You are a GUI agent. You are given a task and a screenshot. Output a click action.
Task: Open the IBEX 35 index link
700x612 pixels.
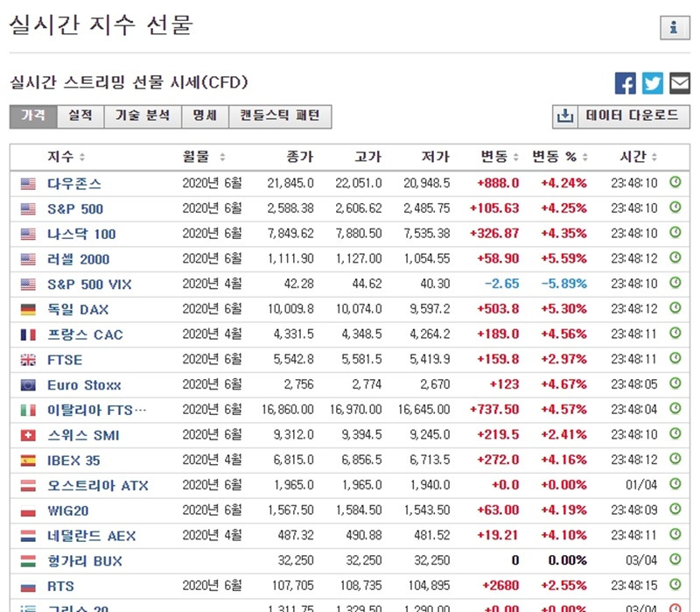(73, 461)
